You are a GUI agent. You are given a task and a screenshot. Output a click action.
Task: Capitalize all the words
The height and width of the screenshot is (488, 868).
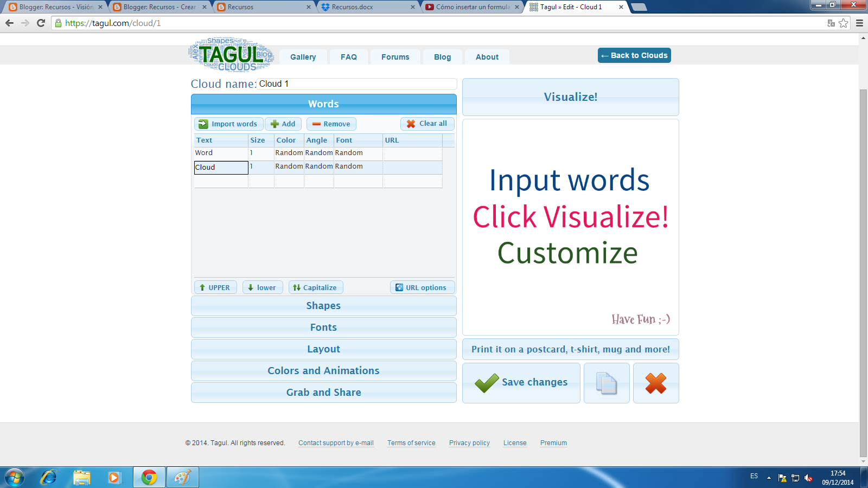click(x=315, y=287)
